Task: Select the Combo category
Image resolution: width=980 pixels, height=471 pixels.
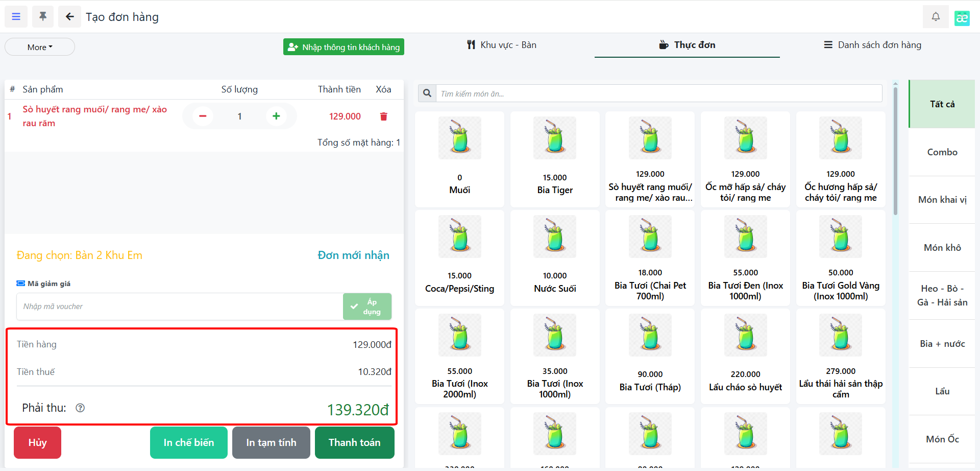Action: click(942, 152)
